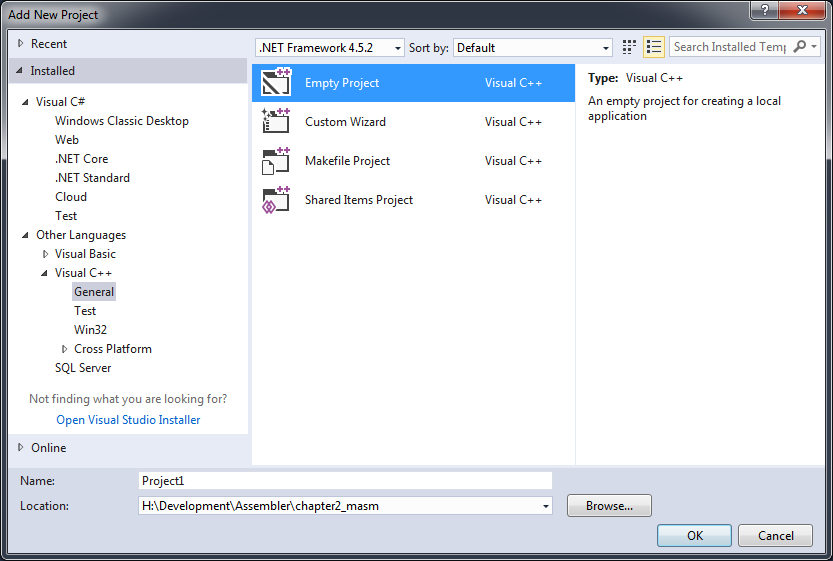Close the Add New Project dialog
Viewport: 833px width, 561px height.
point(802,10)
